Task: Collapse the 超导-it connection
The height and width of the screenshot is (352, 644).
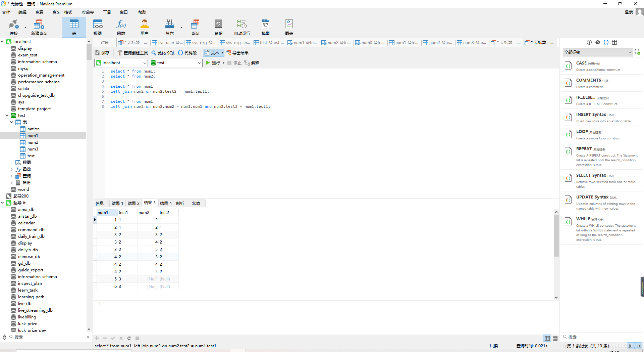Action: pyautogui.click(x=2, y=203)
